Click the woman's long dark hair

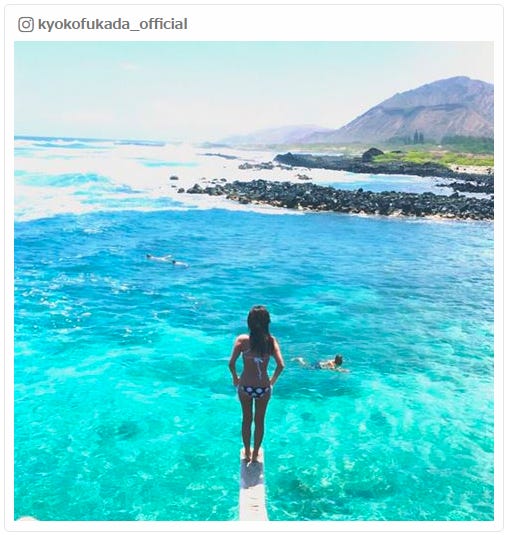(x=259, y=329)
